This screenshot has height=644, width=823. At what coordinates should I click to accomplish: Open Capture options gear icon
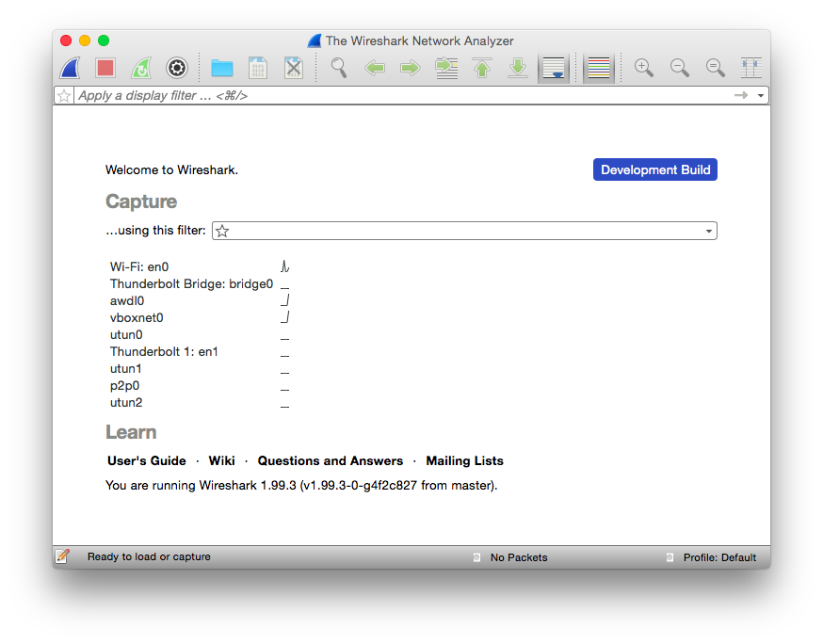tap(177, 68)
